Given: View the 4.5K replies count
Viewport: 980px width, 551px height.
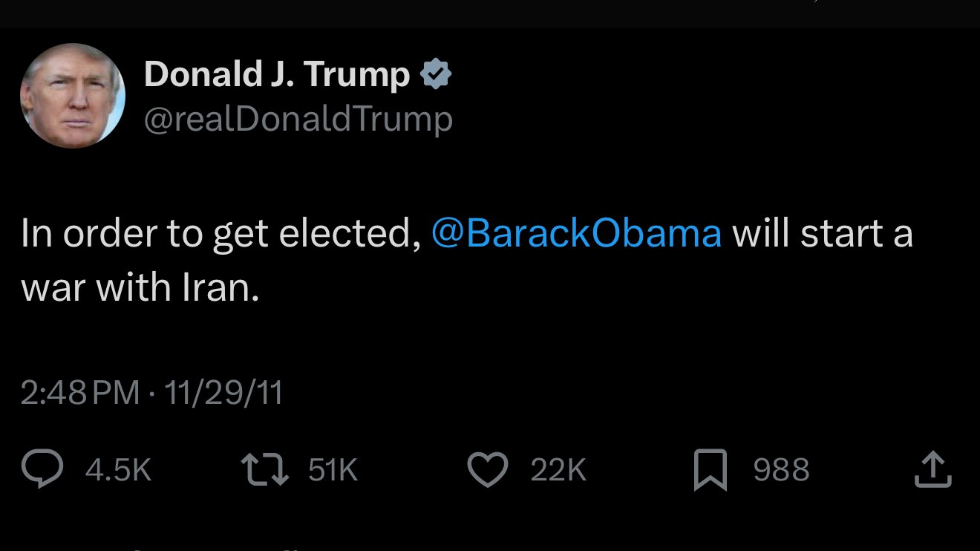Looking at the screenshot, I should tap(119, 470).
